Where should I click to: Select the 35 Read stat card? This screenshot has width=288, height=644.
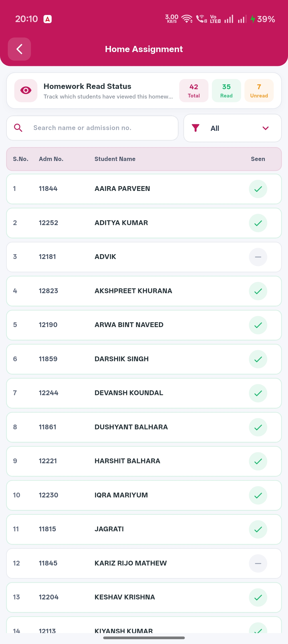(226, 91)
